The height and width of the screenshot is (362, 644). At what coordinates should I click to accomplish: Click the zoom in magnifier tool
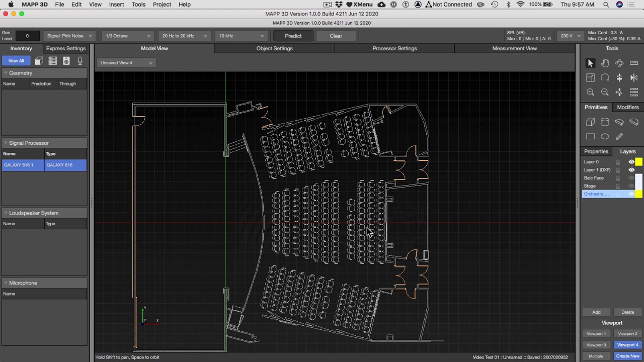(x=590, y=92)
